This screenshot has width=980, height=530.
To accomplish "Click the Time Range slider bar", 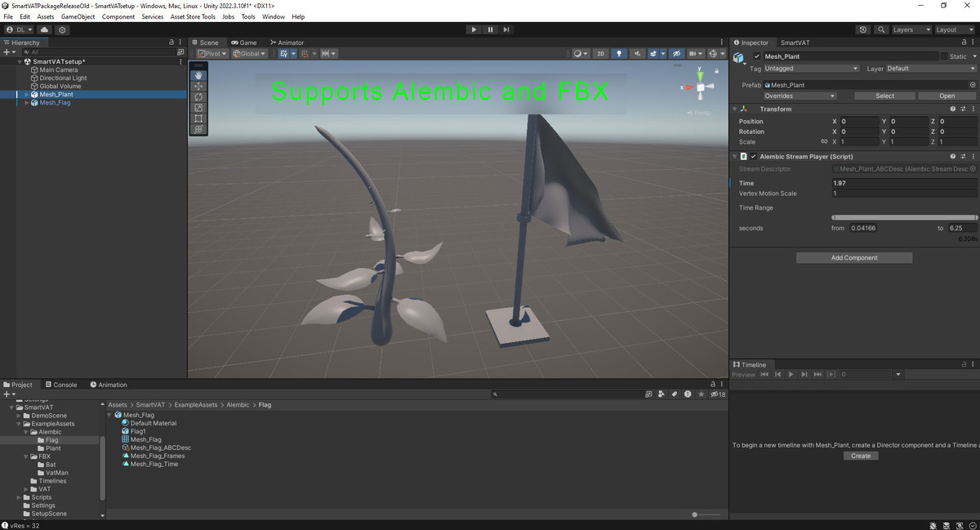I will point(904,217).
